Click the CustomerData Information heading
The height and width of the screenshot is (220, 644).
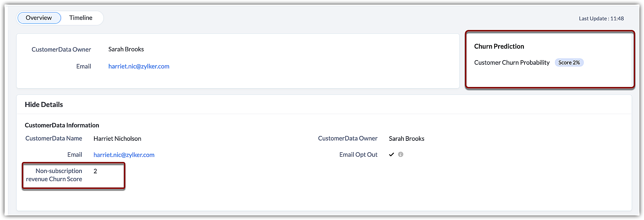click(x=62, y=125)
